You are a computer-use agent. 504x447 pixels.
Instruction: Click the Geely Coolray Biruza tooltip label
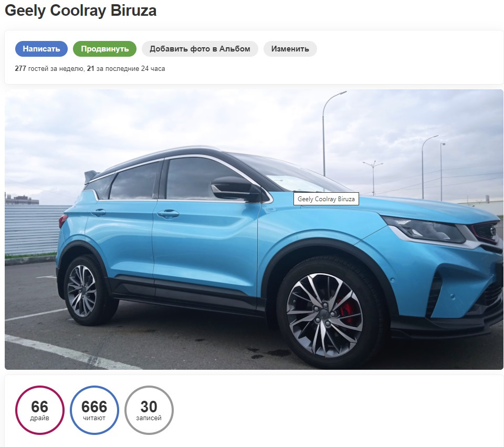click(326, 199)
